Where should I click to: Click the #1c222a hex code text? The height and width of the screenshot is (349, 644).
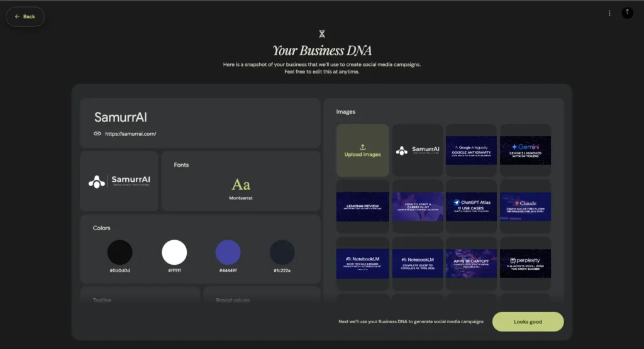coord(282,270)
